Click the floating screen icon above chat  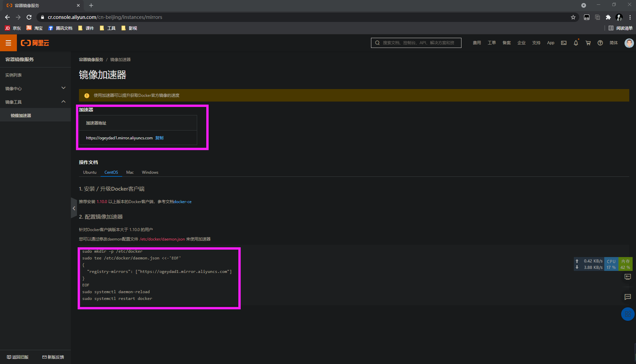(x=628, y=277)
